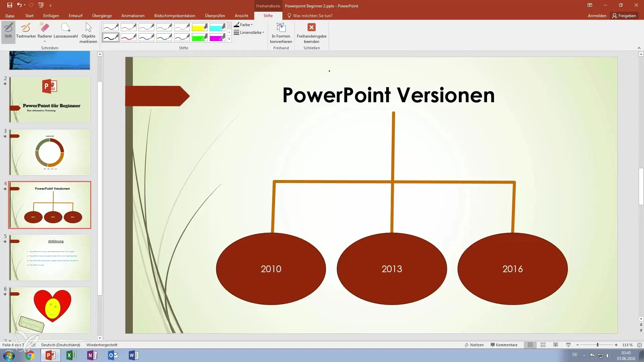Save presentation via quick access icon
The width and height of the screenshot is (644, 362).
[9, 5]
